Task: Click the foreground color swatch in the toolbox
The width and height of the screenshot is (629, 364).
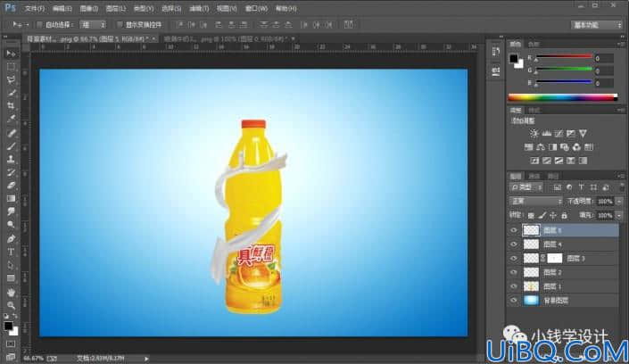Action: tap(8, 327)
